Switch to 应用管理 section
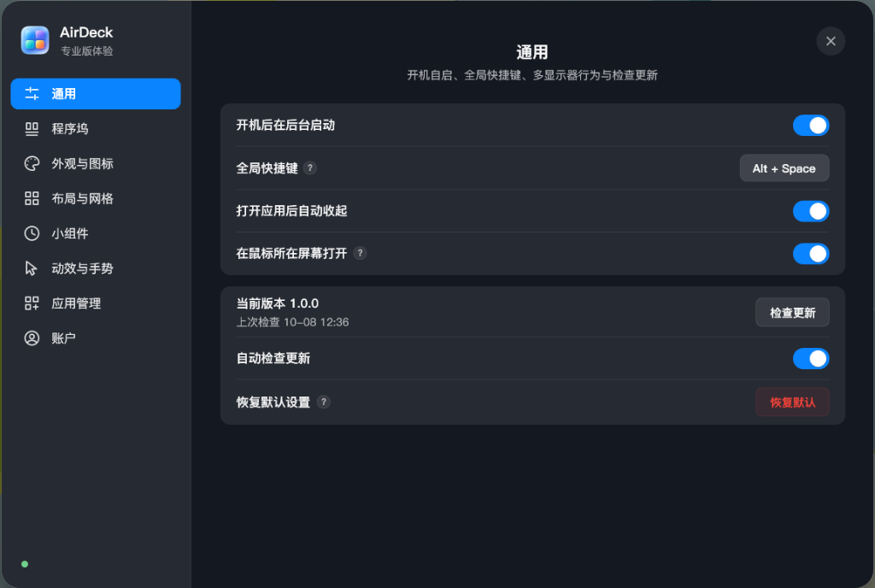The height and width of the screenshot is (588, 875). tap(96, 303)
